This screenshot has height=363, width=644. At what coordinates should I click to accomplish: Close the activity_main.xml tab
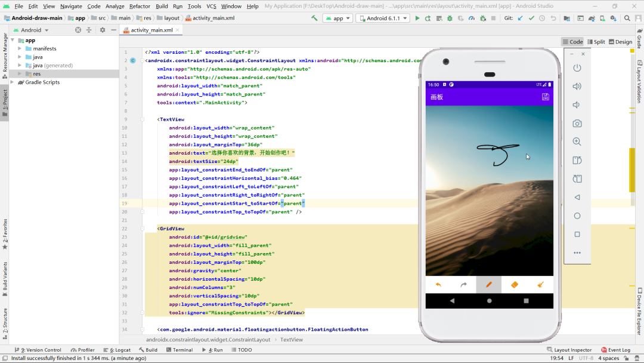[178, 30]
